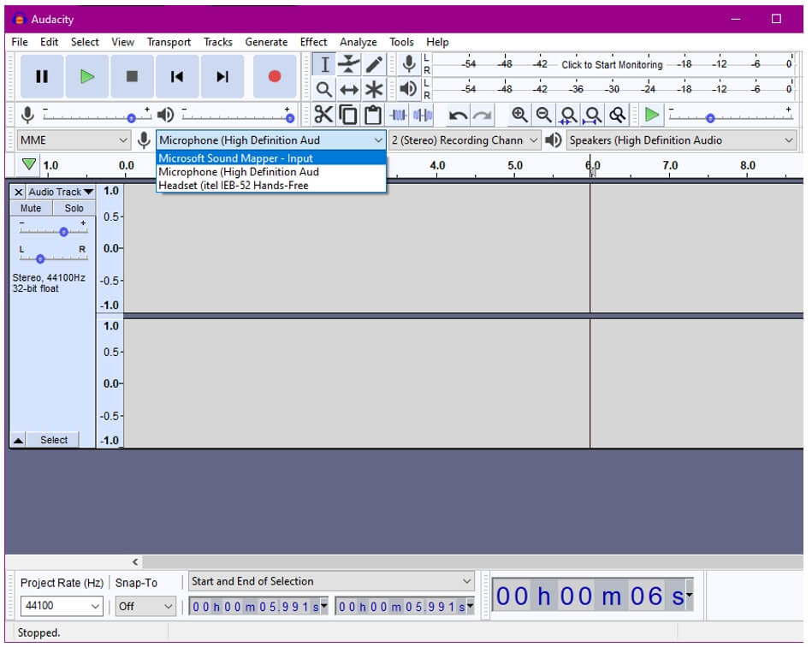Click the Audacity app logo in title bar
This screenshot has height=647, width=812.
point(19,20)
